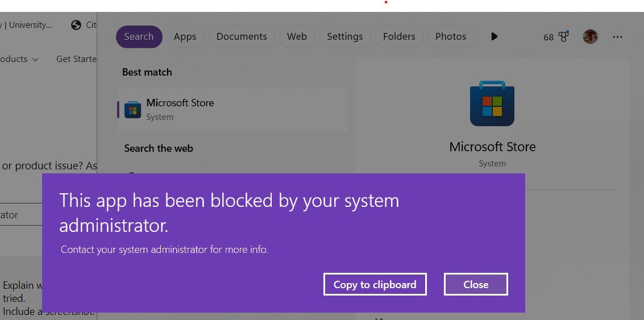Viewport: 644px width, 320px height.
Task: Click the 'Contact your system administrator' text
Action: click(164, 250)
